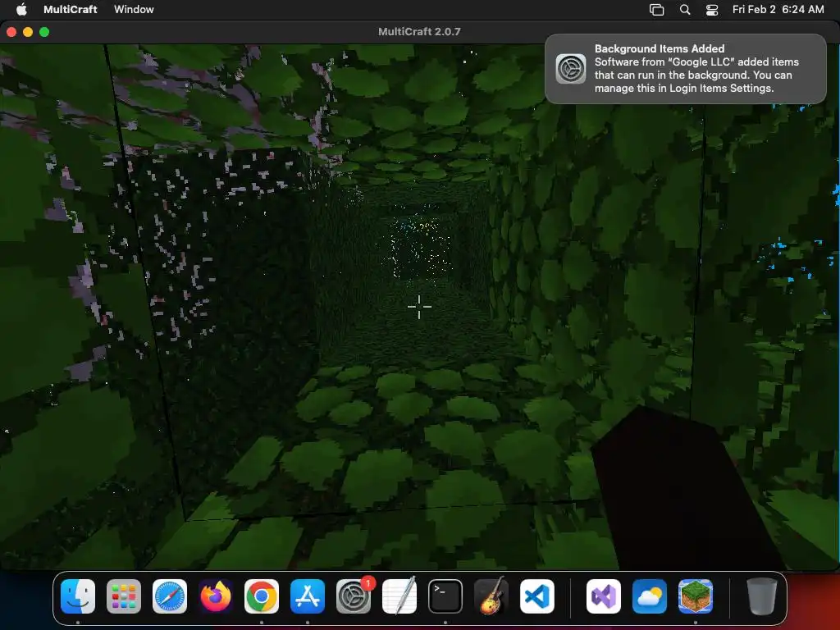The image size is (840, 630).
Task: Make MultiCraft full screen with the green button
Action: coord(44,32)
